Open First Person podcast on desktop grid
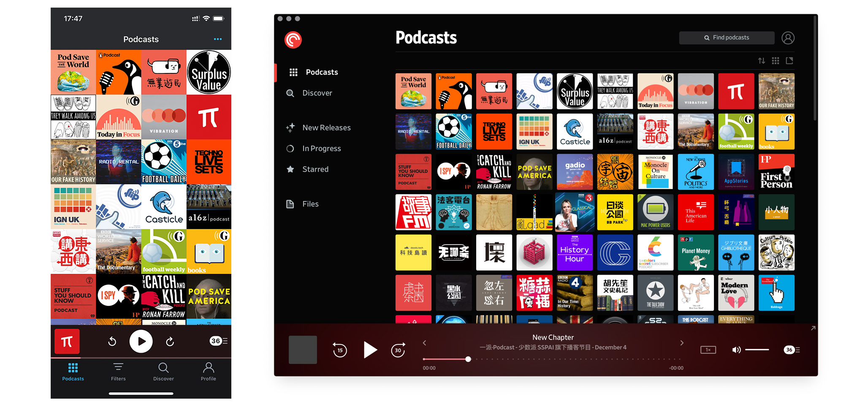This screenshot has height=405, width=868. tap(776, 172)
